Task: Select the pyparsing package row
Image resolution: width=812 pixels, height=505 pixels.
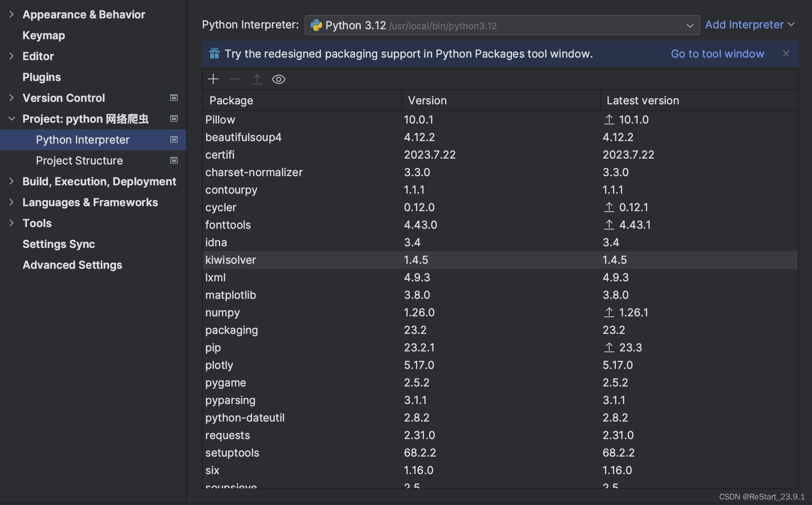Action: pos(500,400)
